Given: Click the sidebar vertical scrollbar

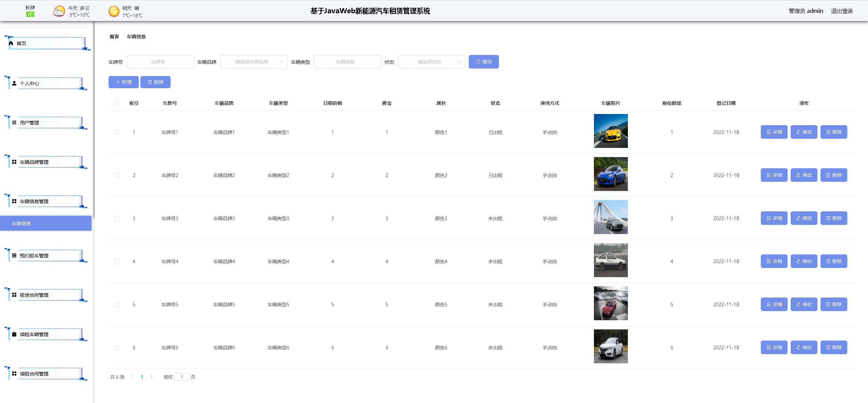Looking at the screenshot, I should click(94, 120).
